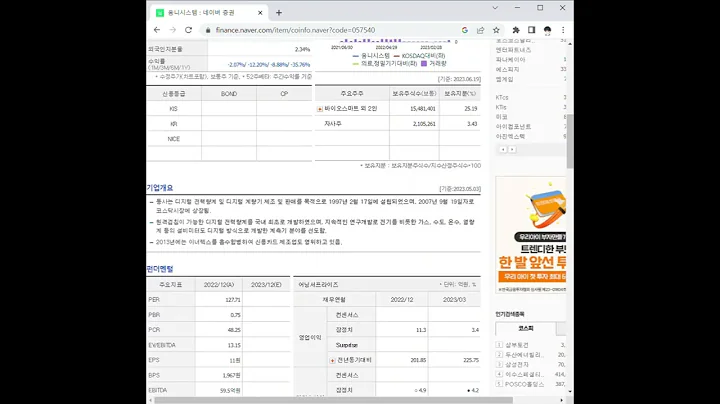Click the 옴니시스템 legend entry in the chart
This screenshot has height=404, width=720.
pyautogui.click(x=371, y=56)
